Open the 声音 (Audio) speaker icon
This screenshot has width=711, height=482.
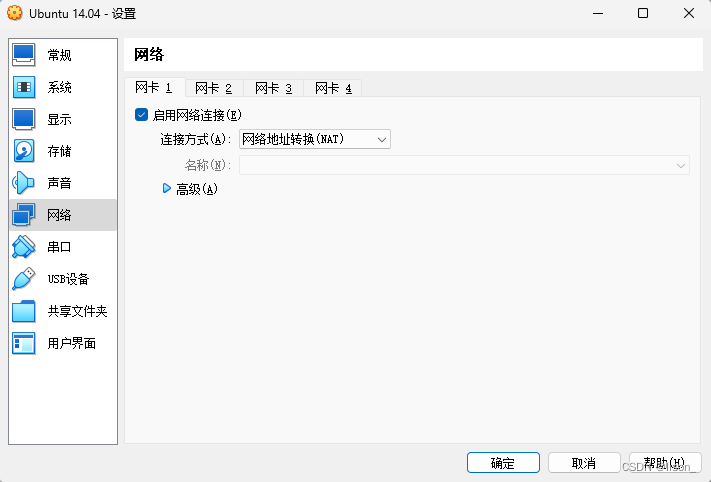(24, 183)
